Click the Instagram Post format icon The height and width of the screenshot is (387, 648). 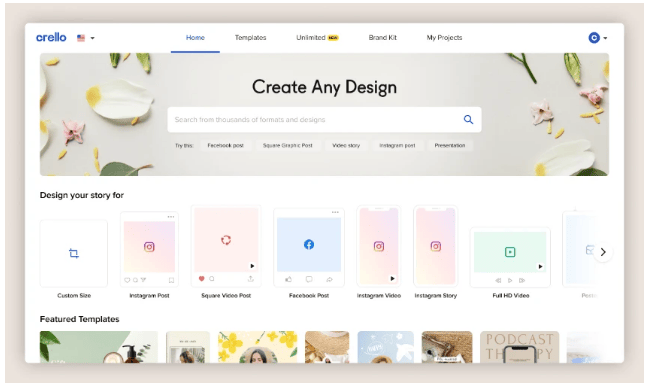(x=149, y=247)
